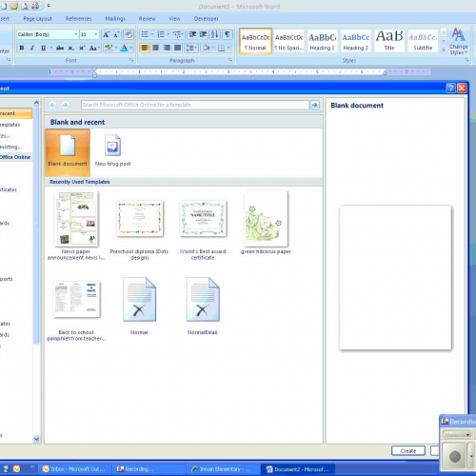Open the Review tab
The height and width of the screenshot is (476, 476).
pos(148,19)
